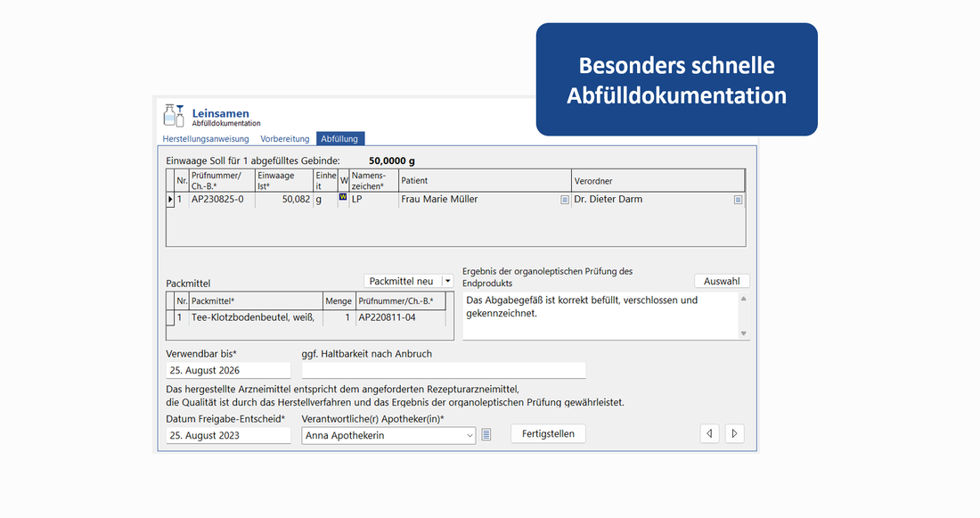Go to the next record arrow

(x=734, y=433)
